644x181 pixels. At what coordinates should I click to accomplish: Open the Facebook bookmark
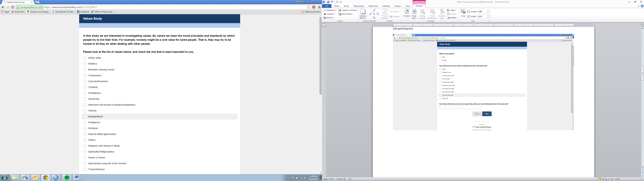(83, 12)
